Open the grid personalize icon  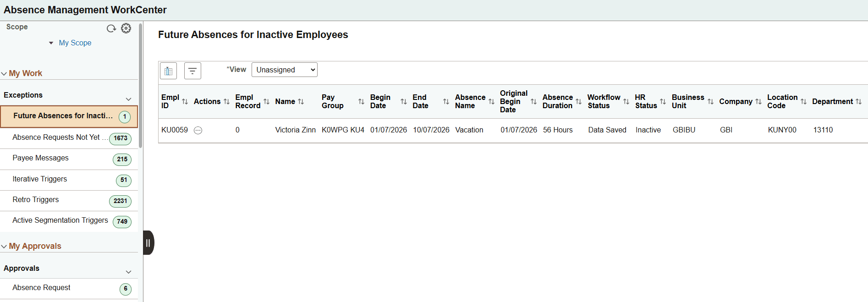[x=168, y=71]
